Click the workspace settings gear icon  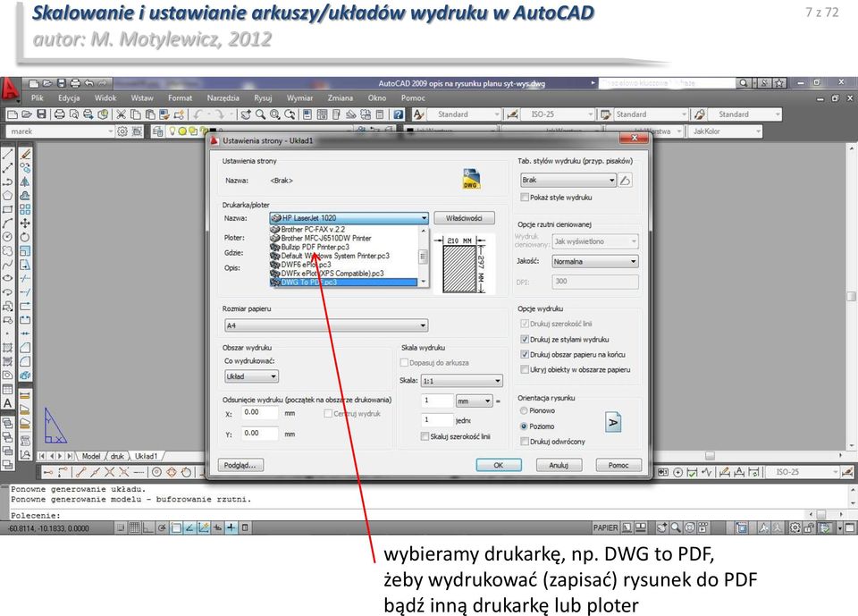click(x=122, y=131)
